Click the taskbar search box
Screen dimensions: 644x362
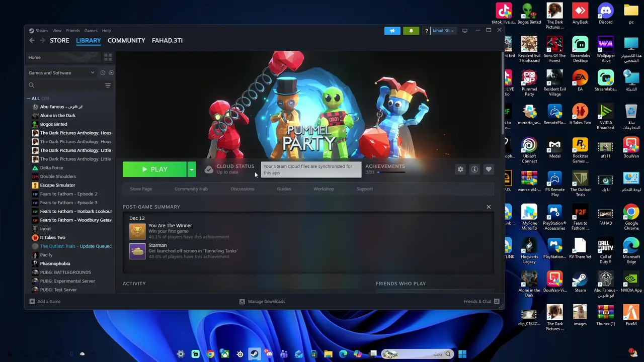coord(417,354)
